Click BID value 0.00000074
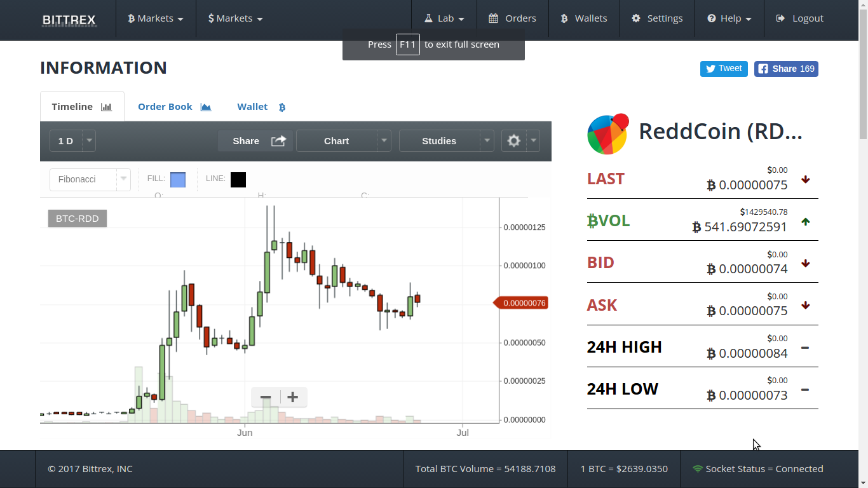The image size is (868, 488). [x=747, y=269]
